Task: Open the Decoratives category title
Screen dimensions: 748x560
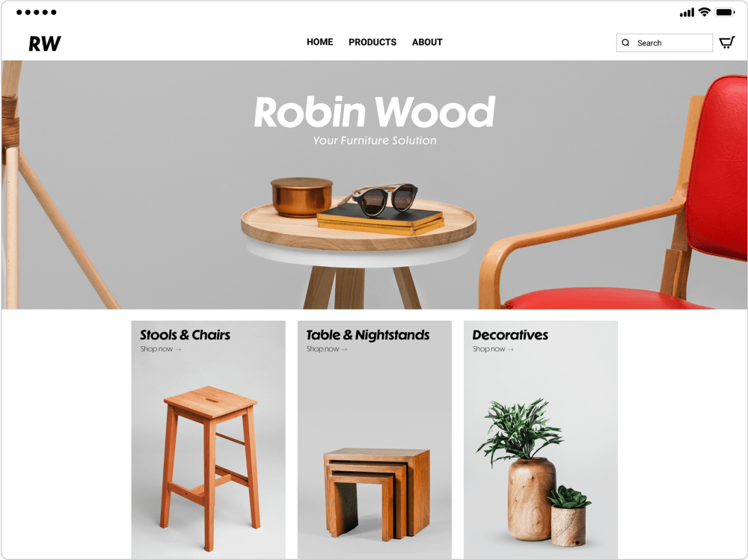Action: pos(510,335)
